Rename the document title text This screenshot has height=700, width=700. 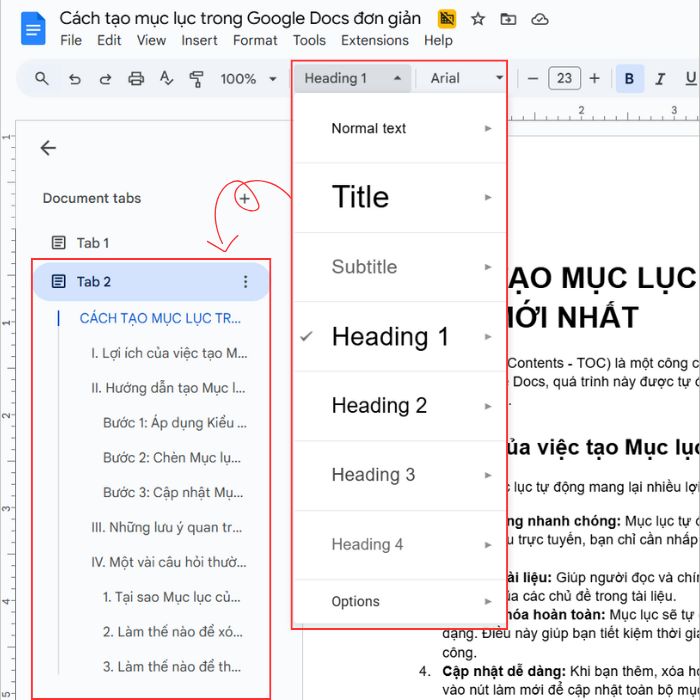click(x=240, y=19)
